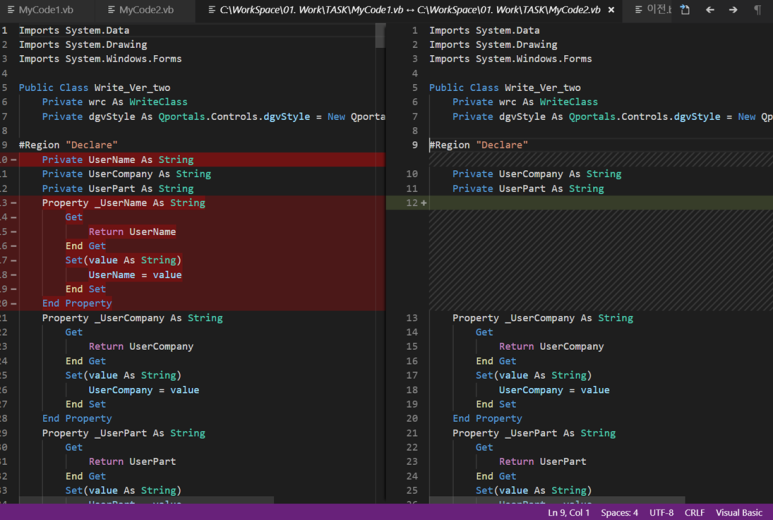Click the left pane horizontal scrollbar
The width and height of the screenshot is (773, 520).
point(146,500)
